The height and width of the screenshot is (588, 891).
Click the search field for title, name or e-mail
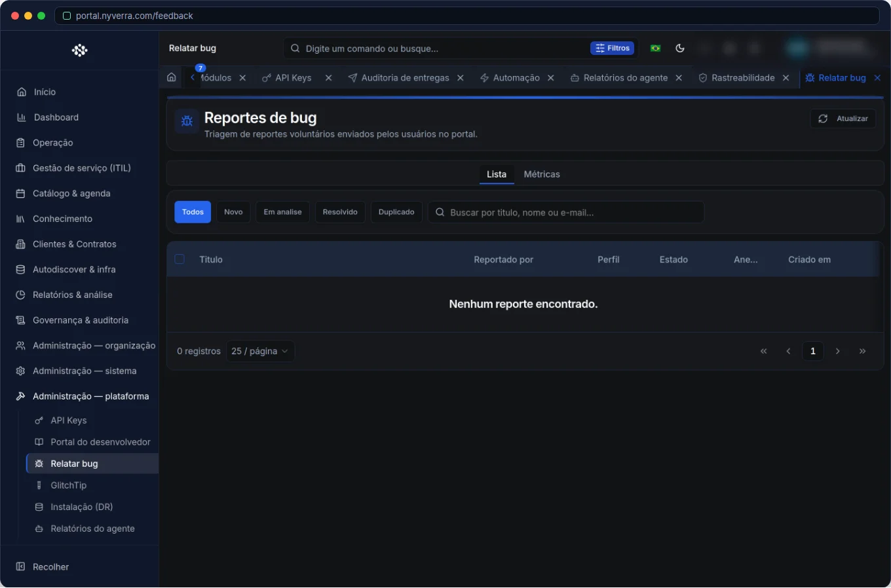click(x=566, y=212)
